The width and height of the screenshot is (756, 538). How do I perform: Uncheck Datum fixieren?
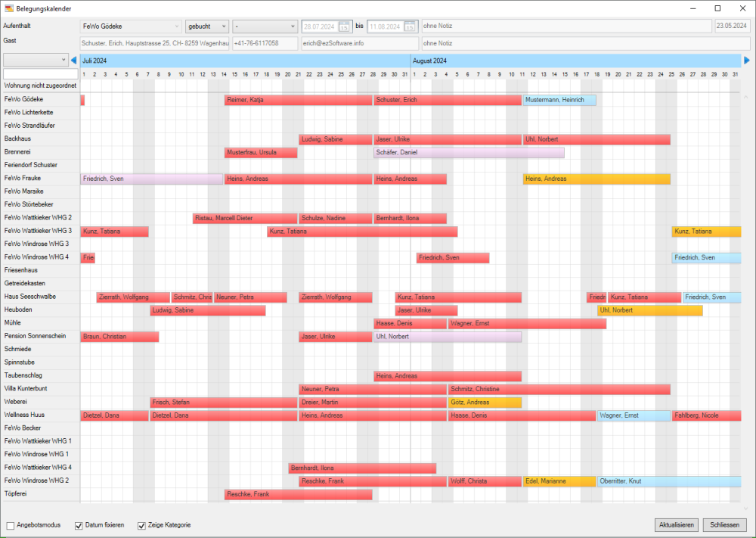78,524
